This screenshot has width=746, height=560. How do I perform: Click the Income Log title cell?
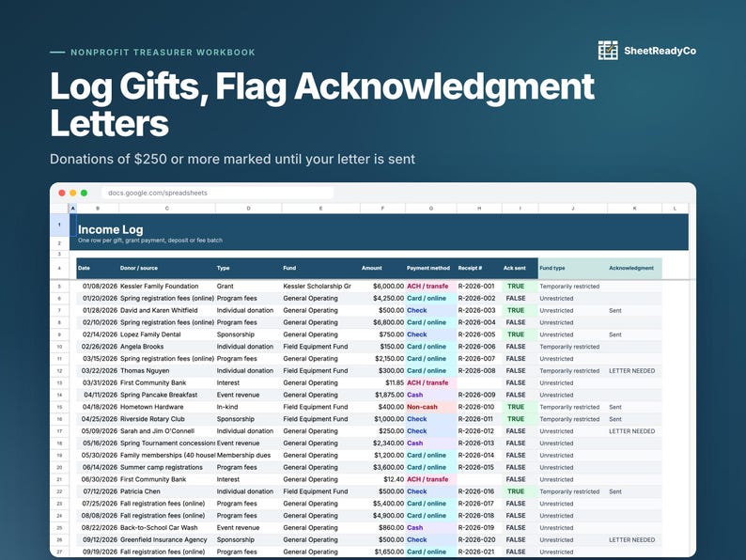pyautogui.click(x=110, y=229)
